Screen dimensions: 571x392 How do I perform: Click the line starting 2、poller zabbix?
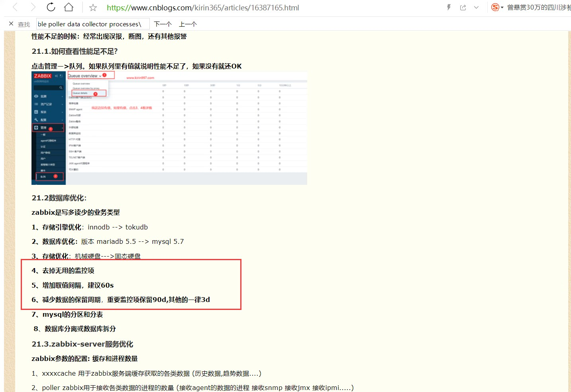[192, 388]
